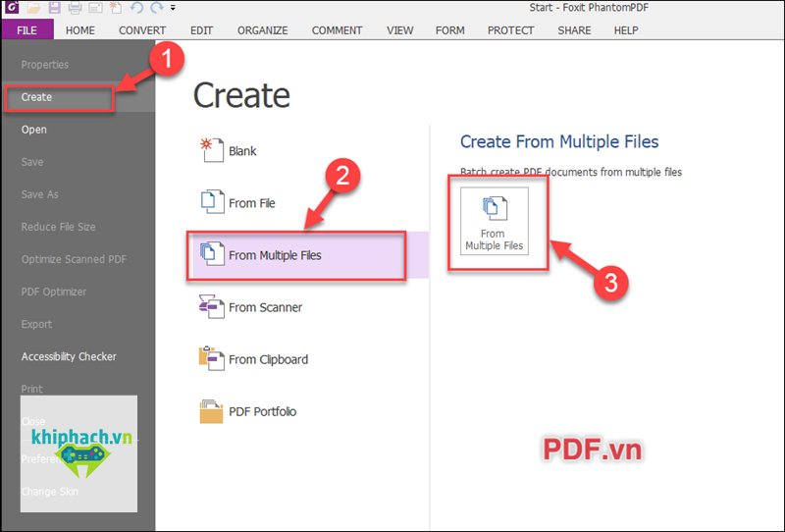Screen dimensions: 785x532
Task: Select the Blank create option label
Action: click(x=242, y=151)
